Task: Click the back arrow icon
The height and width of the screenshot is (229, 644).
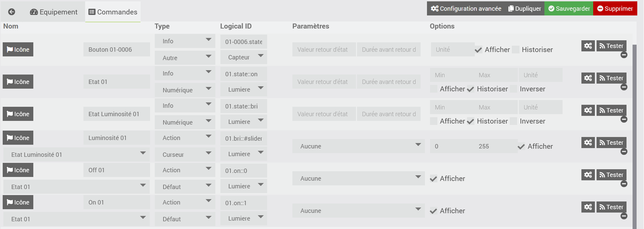Action: click(x=11, y=12)
